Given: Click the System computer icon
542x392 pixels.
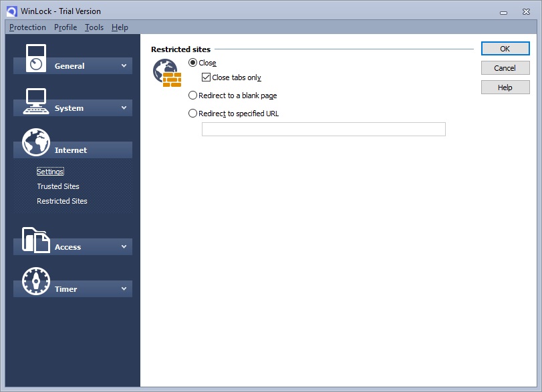Looking at the screenshot, I should point(36,101).
